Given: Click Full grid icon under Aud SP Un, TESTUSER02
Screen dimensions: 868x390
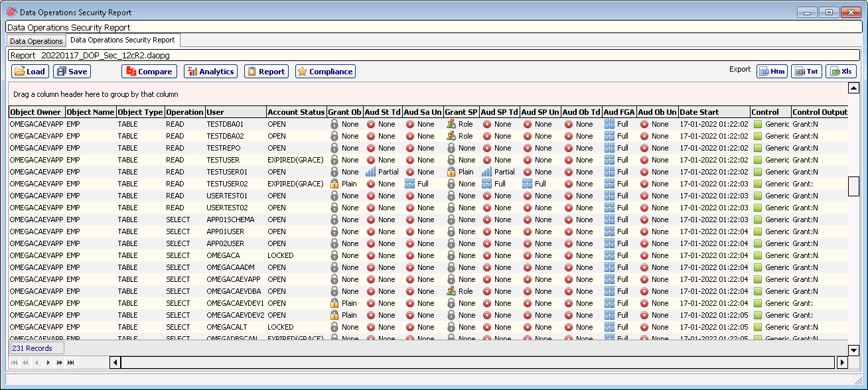Looking at the screenshot, I should point(528,184).
